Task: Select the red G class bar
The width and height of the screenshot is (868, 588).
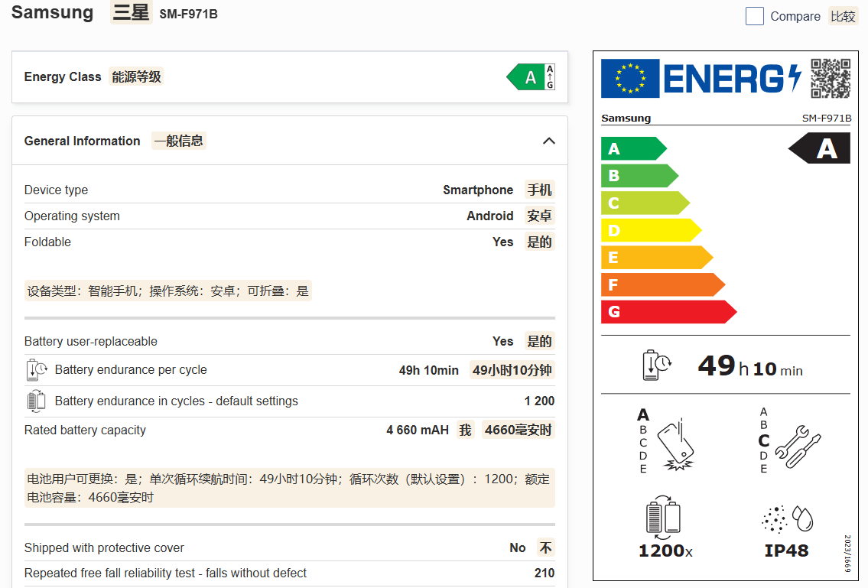Action: pyautogui.click(x=668, y=312)
